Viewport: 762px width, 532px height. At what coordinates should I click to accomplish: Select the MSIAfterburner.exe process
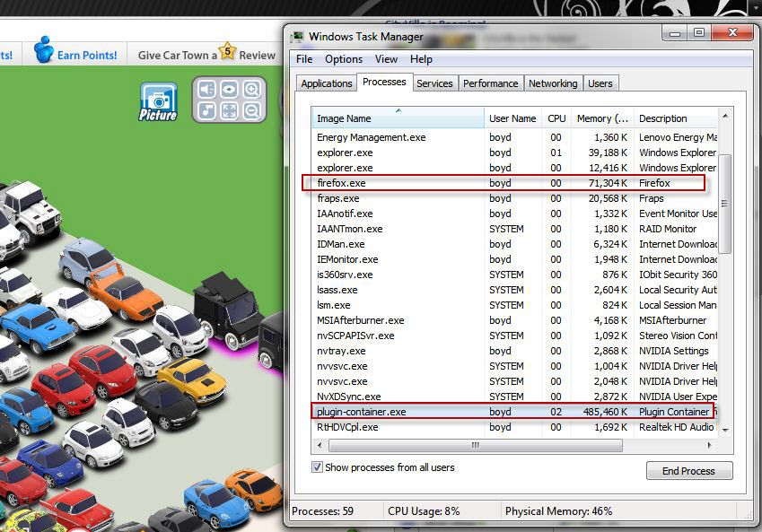pos(515,320)
